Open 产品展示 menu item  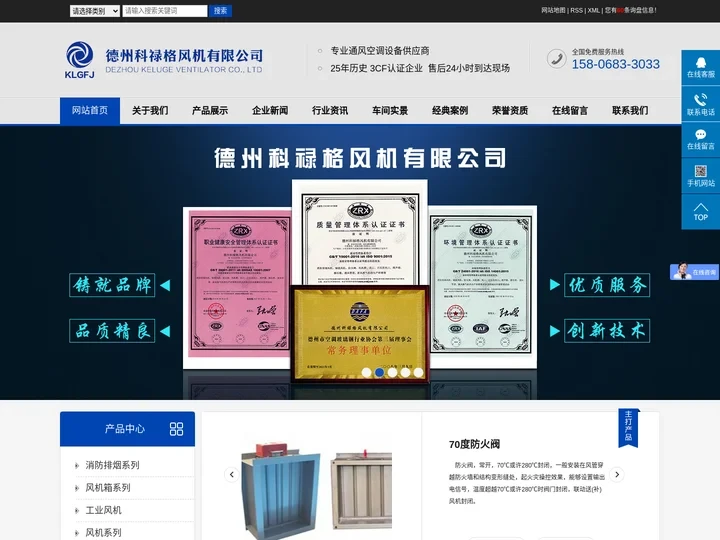point(210,111)
